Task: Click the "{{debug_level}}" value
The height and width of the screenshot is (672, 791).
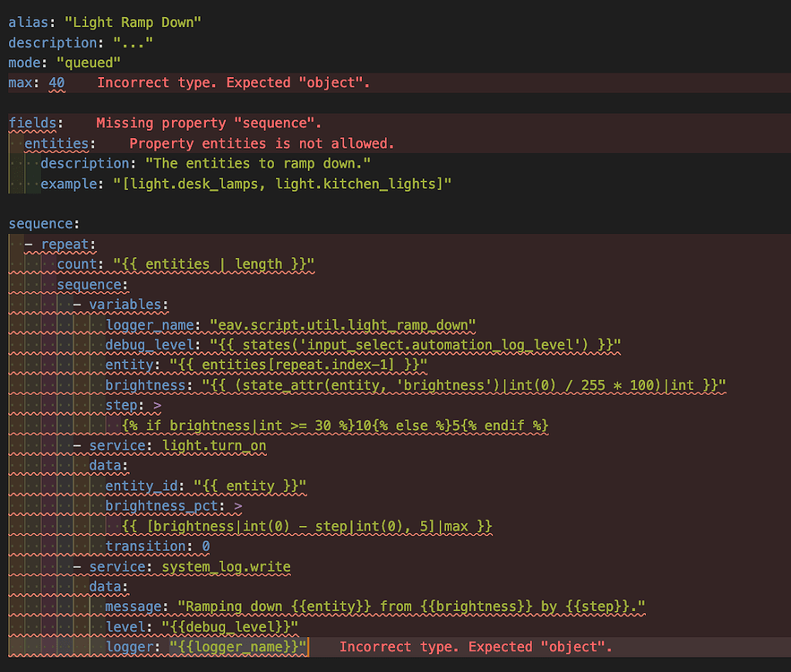Action: pos(229,627)
